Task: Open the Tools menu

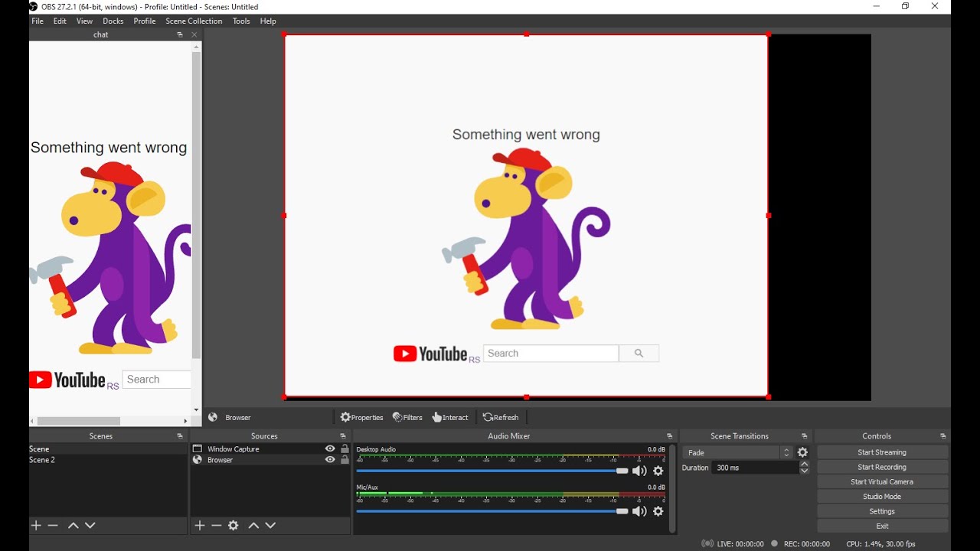Action: click(241, 21)
